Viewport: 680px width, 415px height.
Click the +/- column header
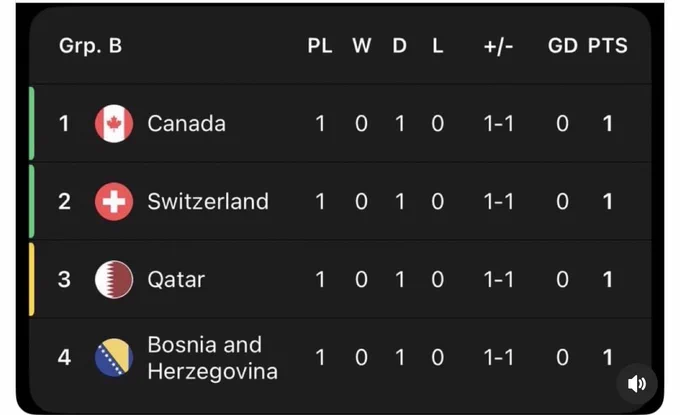(499, 46)
